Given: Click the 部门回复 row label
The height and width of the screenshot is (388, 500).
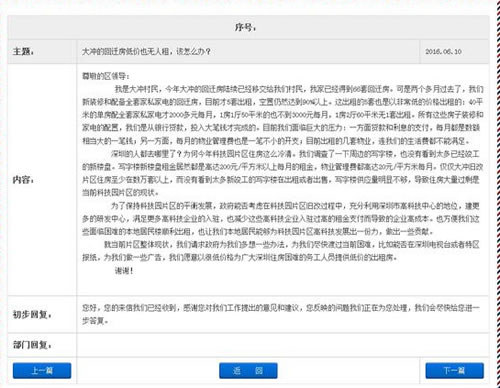Looking at the screenshot, I should [32, 345].
